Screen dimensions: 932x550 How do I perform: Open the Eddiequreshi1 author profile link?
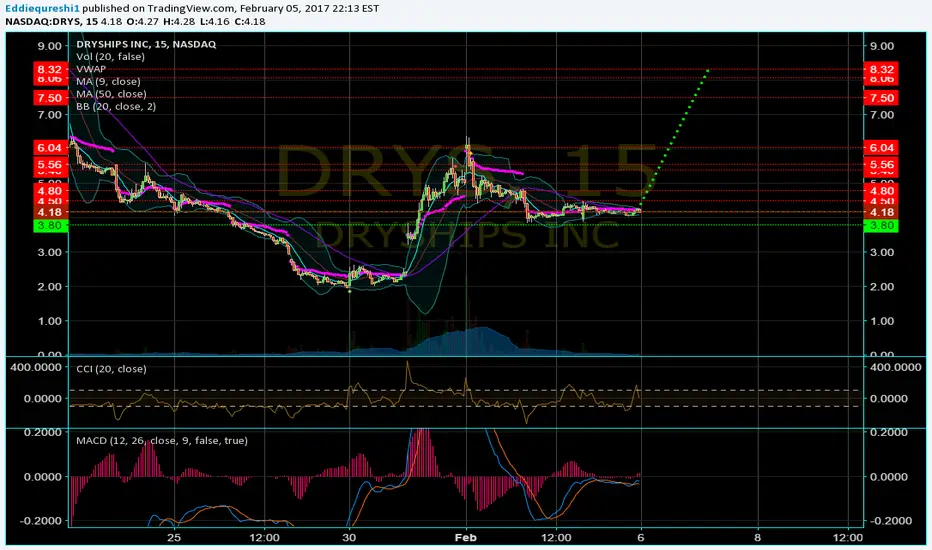tap(42, 8)
